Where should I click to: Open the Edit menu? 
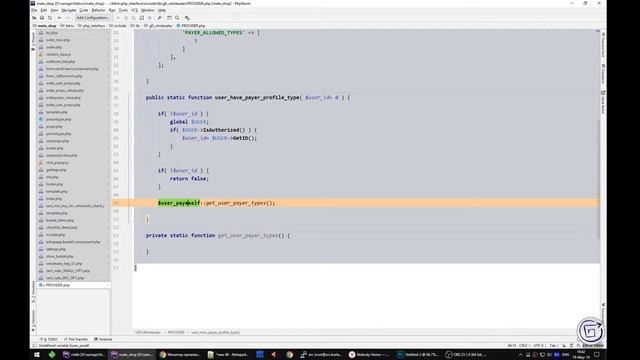(44, 10)
